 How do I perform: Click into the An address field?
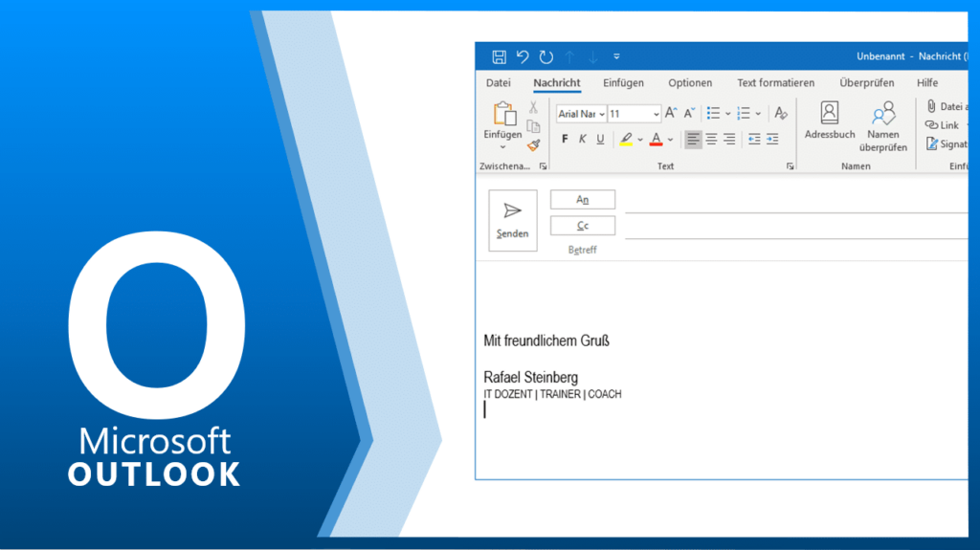point(796,202)
